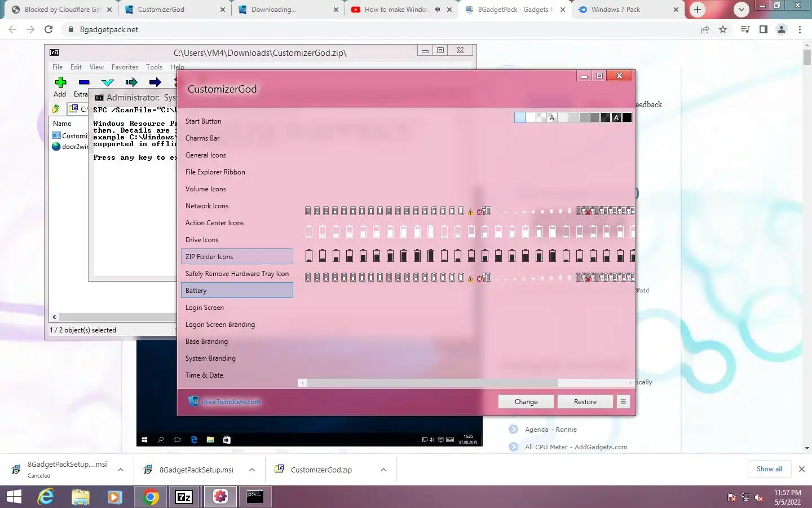Open CustomizerGod hamburger options menu
Screen dimensions: 812x508
(623, 402)
